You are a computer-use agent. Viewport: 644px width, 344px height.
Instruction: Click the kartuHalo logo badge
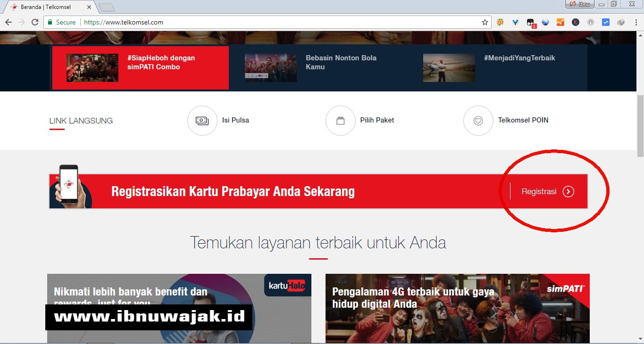(287, 285)
